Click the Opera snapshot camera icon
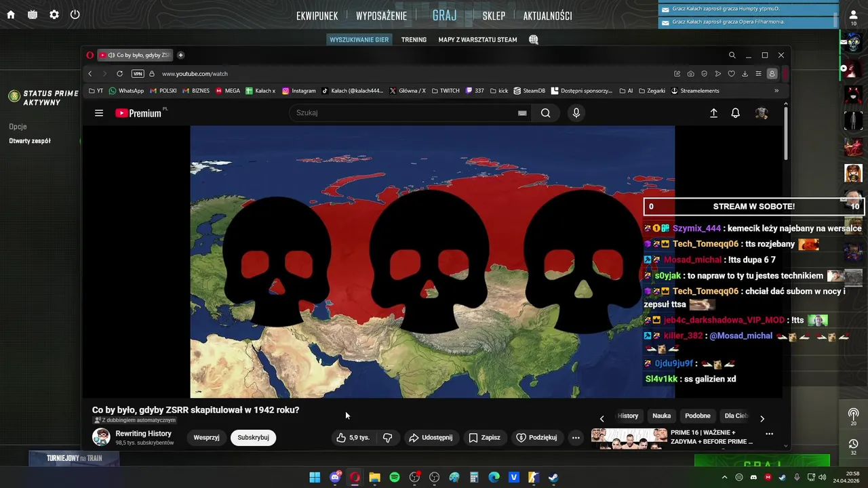The width and height of the screenshot is (868, 488). coord(690,73)
